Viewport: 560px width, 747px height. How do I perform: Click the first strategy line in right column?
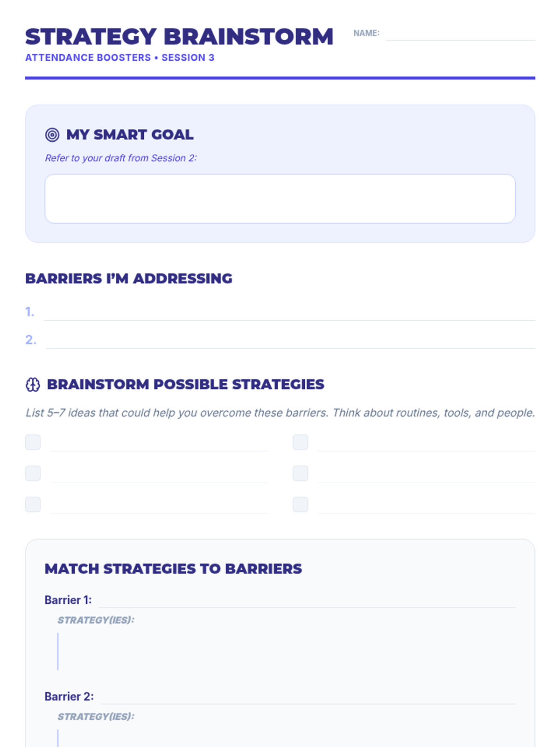426,444
